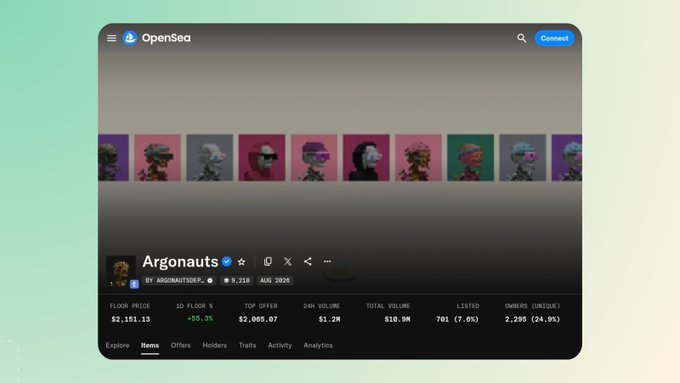680x383 pixels.
Task: Open the Analytics tab
Action: (x=318, y=345)
